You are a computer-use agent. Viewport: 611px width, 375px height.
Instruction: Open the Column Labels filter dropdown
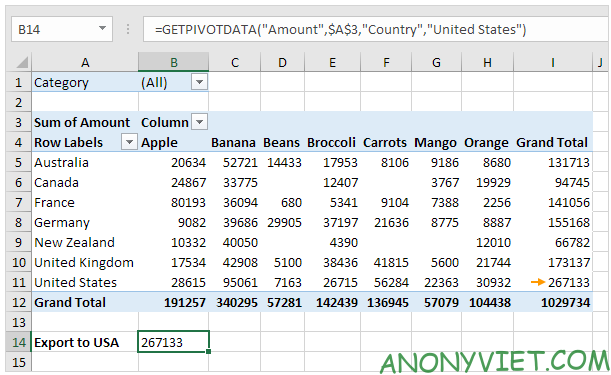pyautogui.click(x=200, y=122)
